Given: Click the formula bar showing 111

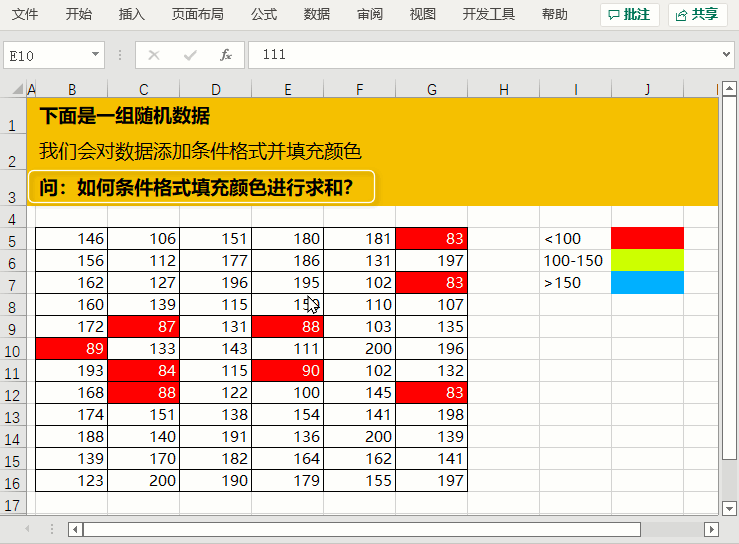Looking at the screenshot, I should (485, 55).
